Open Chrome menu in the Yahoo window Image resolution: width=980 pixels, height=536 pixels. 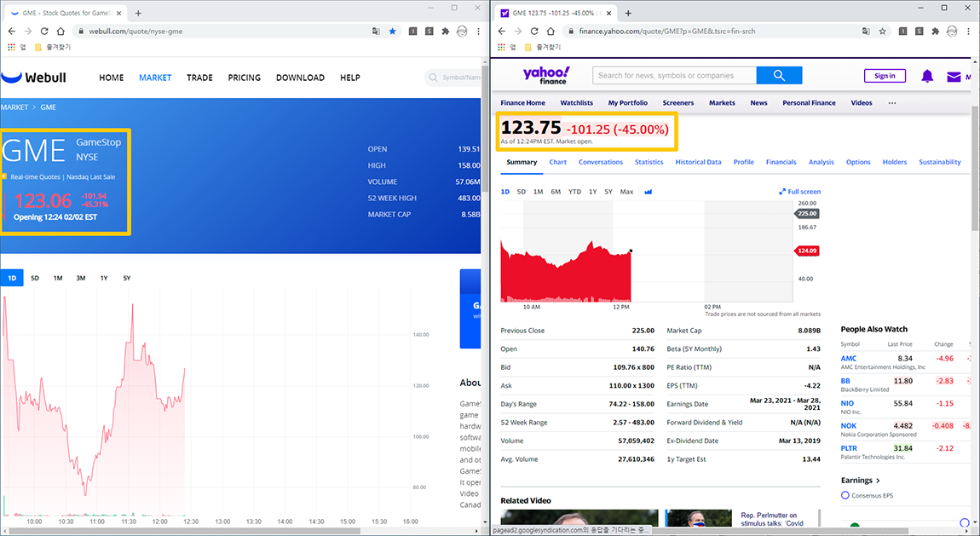click(x=968, y=32)
